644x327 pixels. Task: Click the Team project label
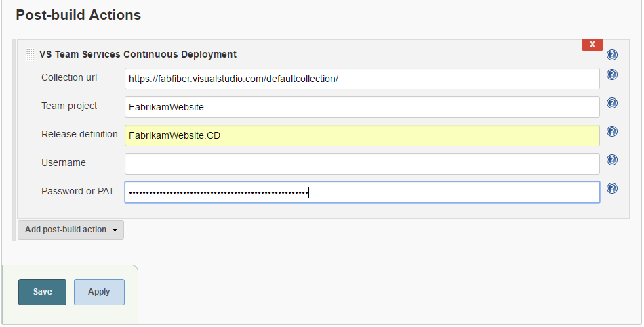69,106
